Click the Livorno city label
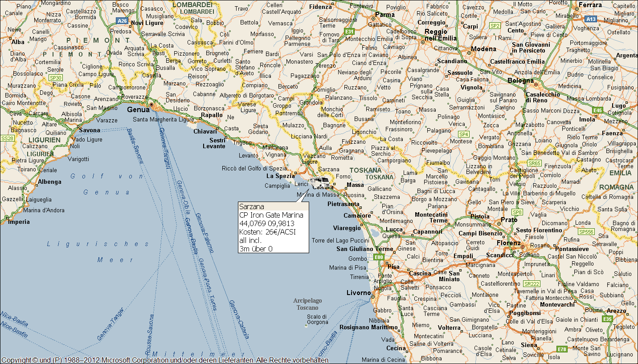This screenshot has height=364, width=638. click(x=359, y=292)
